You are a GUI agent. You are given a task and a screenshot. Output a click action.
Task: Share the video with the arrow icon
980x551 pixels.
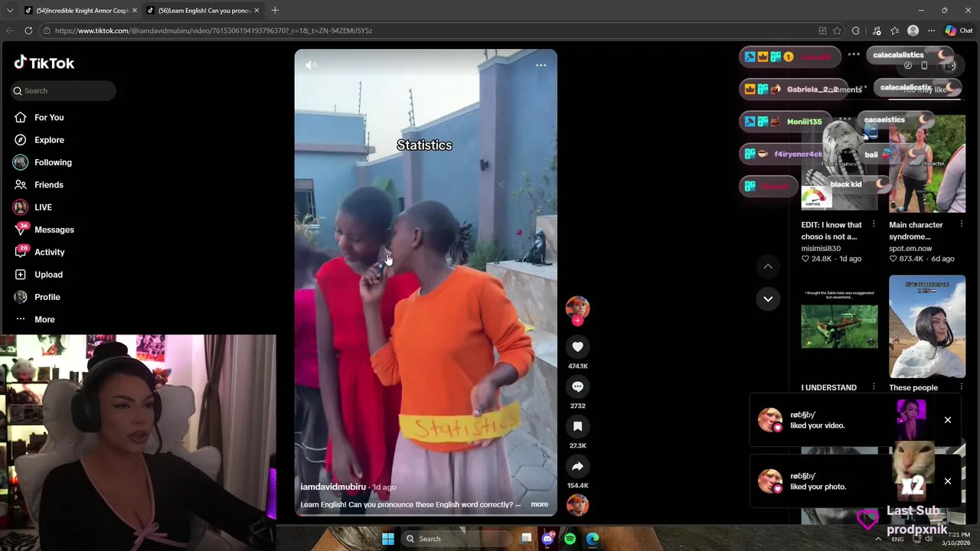577,466
